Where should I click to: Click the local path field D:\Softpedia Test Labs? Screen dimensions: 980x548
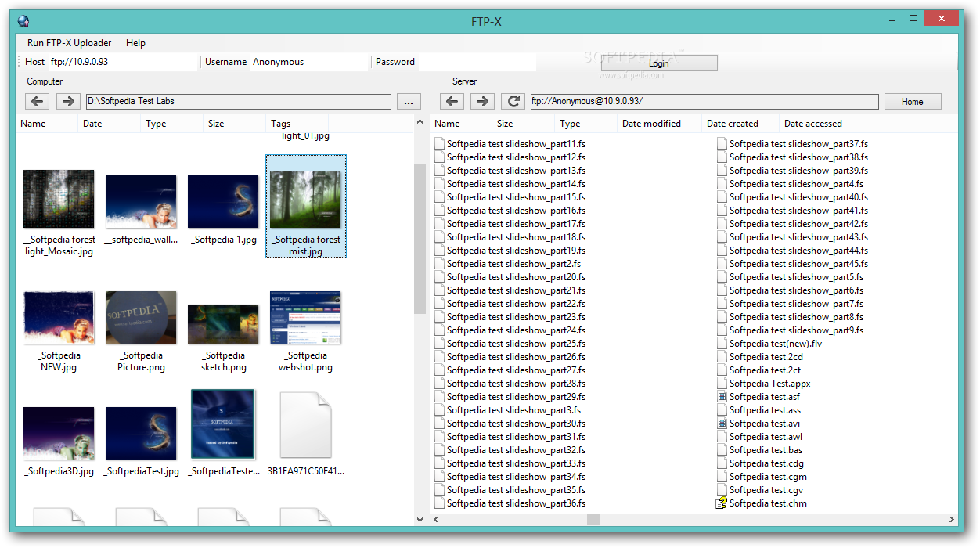[x=238, y=102]
